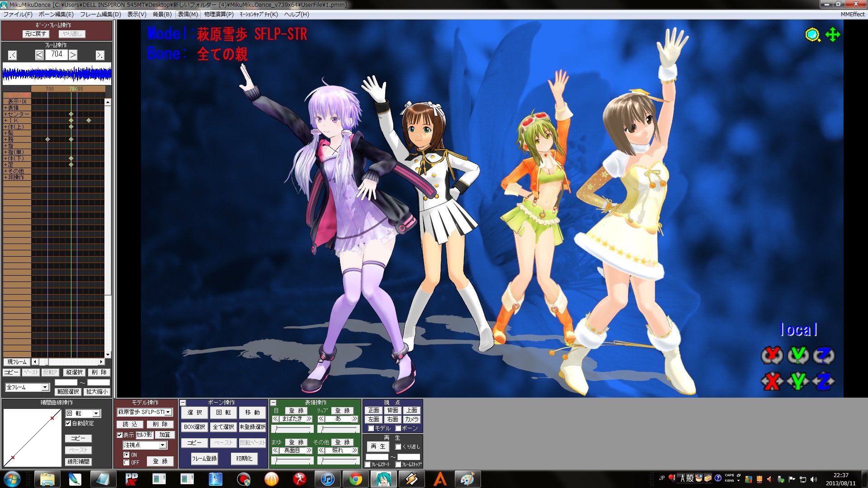Viewport: 868px width, 488px height.
Task: Click the 正面 front view button
Action: pyautogui.click(x=374, y=410)
